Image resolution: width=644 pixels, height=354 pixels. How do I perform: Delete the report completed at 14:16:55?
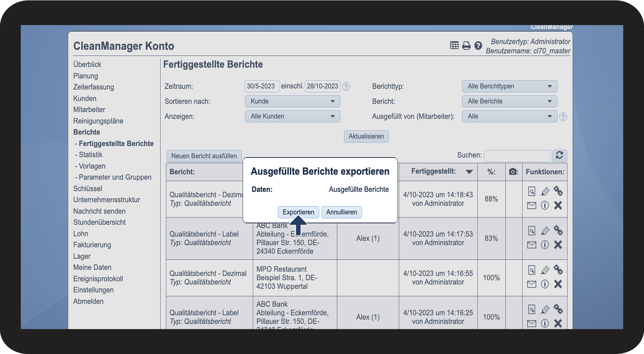click(558, 284)
